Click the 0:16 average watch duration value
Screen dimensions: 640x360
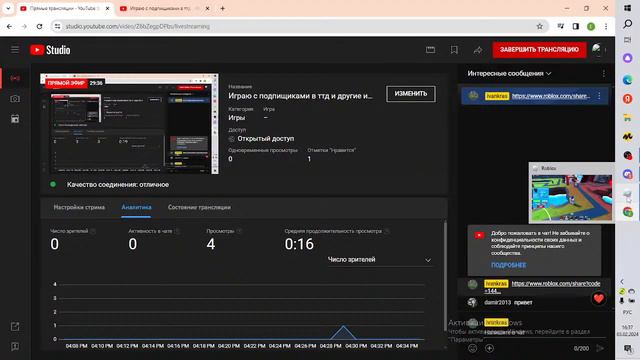coord(299,244)
